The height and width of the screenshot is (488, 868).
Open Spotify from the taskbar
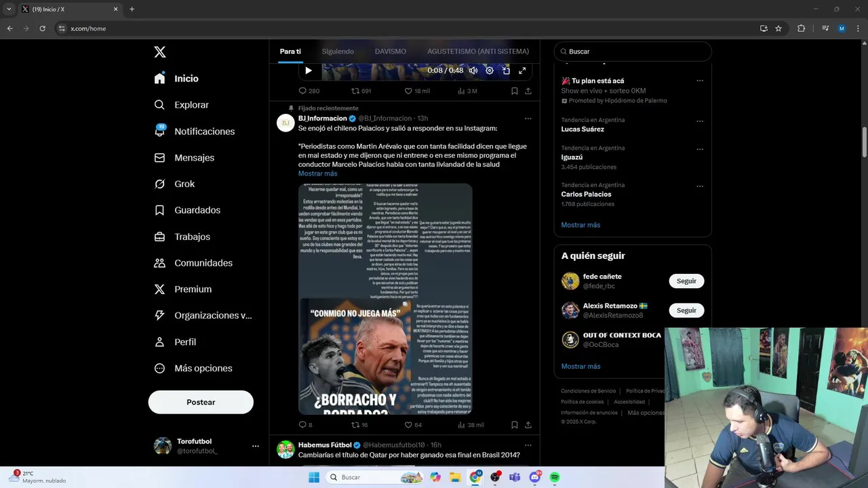(554, 477)
